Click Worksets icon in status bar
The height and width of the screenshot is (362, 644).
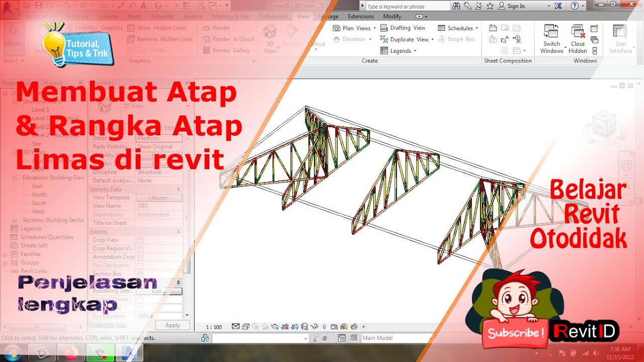tap(205, 338)
